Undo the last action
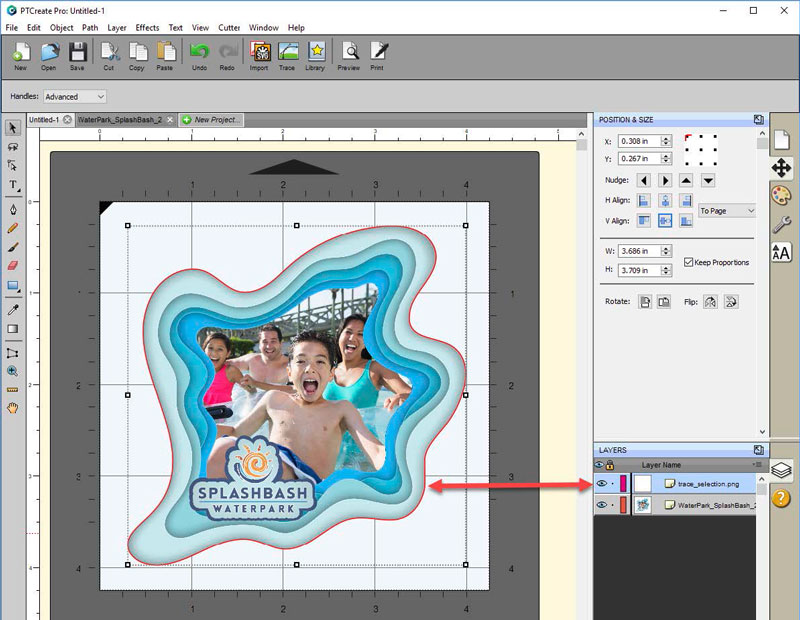The width and height of the screenshot is (800, 620). coord(199,56)
